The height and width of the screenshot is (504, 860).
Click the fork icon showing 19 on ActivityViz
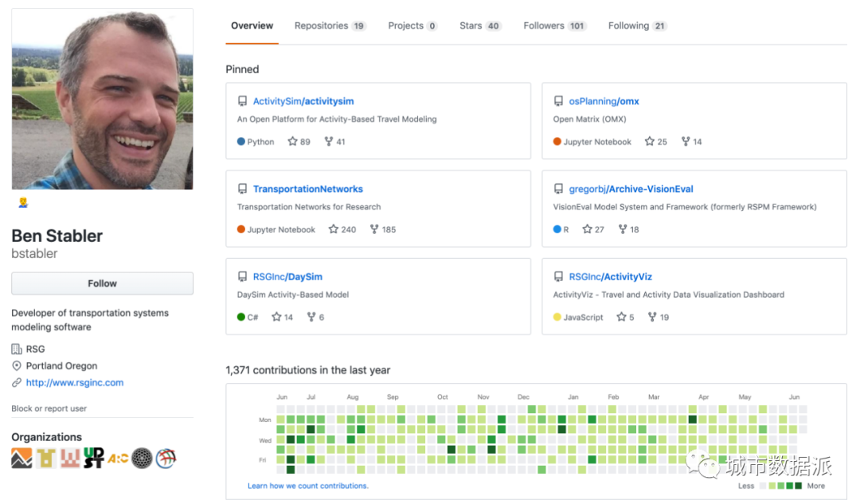point(652,316)
